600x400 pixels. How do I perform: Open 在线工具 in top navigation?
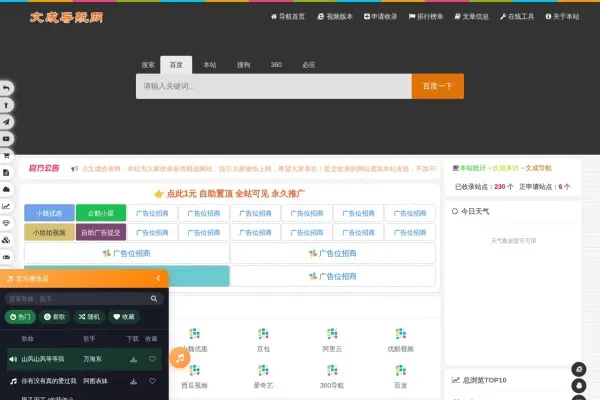pos(517,16)
